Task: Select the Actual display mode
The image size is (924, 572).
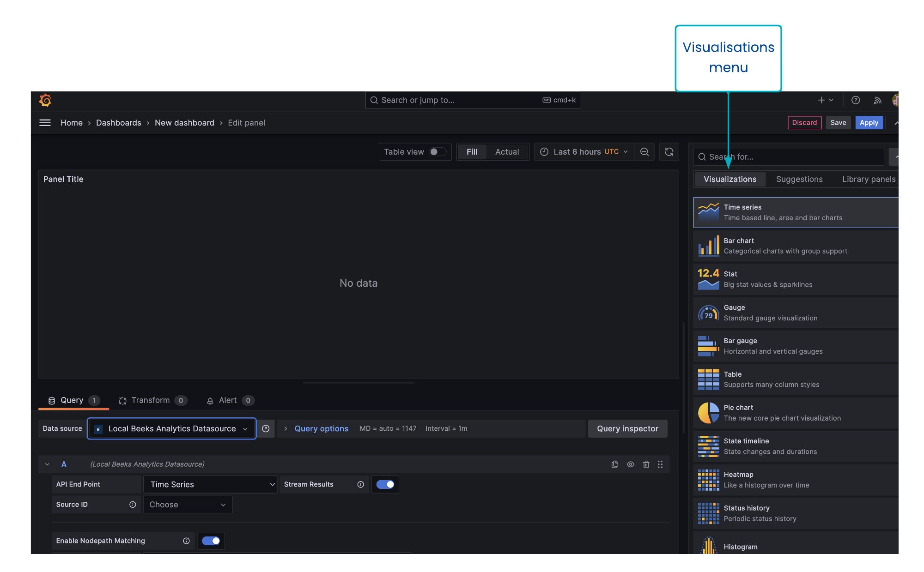Action: pyautogui.click(x=507, y=152)
